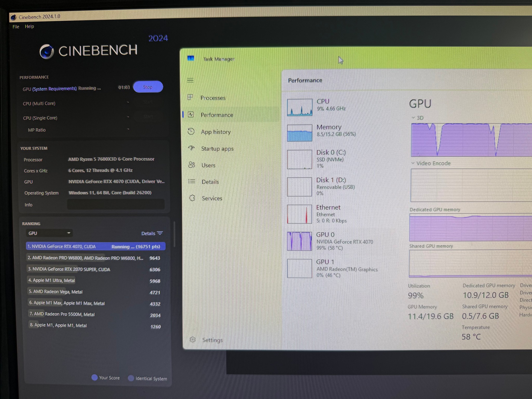Click the Windows 11 operating system text

[x=110, y=192]
